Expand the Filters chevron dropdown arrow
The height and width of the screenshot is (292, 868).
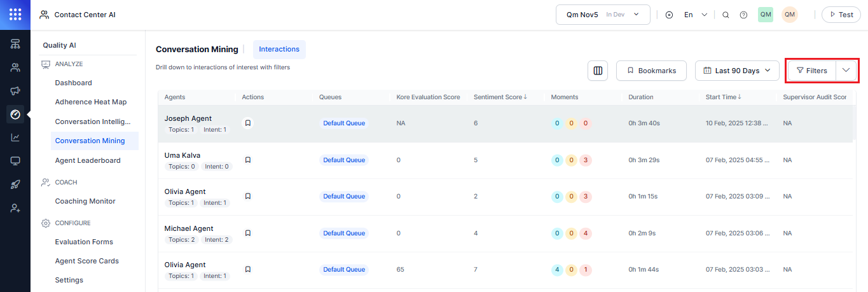tap(846, 71)
